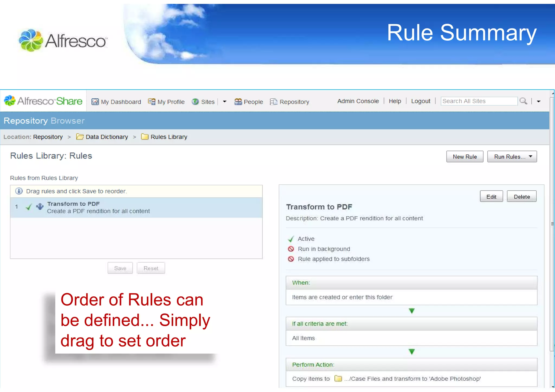The width and height of the screenshot is (555, 392).
Task: Click the Alfresco Share logo
Action: (x=43, y=101)
